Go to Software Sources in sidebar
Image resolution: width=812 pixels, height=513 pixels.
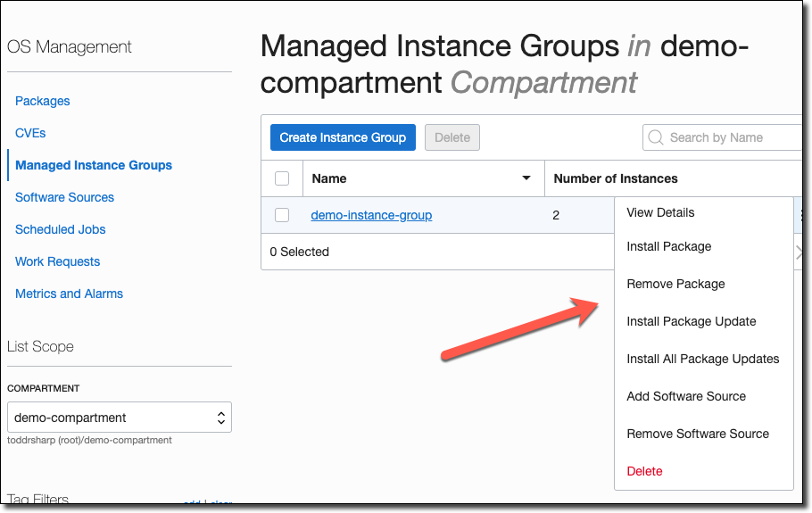(x=64, y=197)
